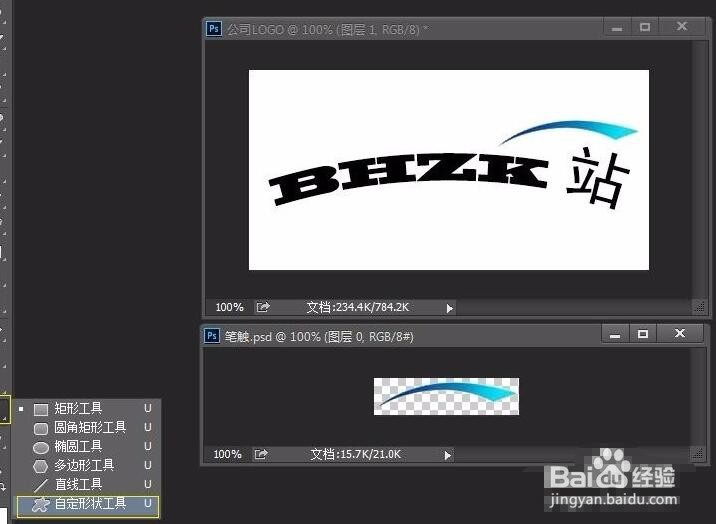Click the 100% zoom field in 笔触.psd window
The width and height of the screenshot is (716, 524).
(227, 454)
